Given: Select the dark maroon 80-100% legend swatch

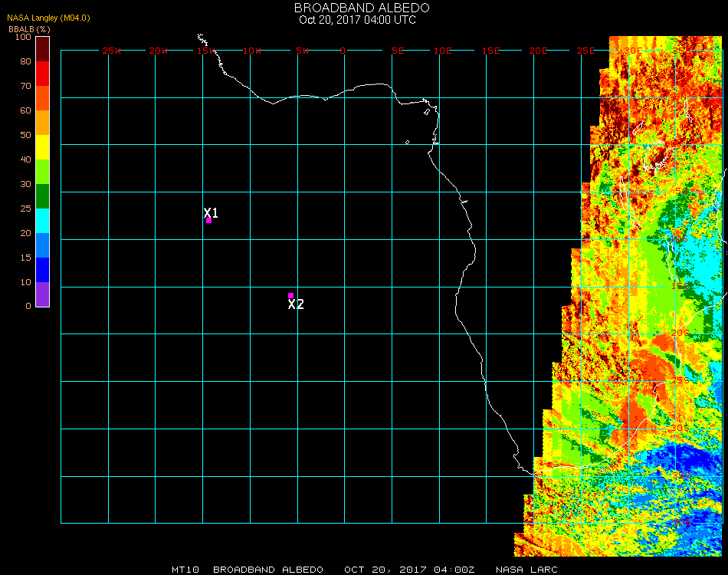Looking at the screenshot, I should (x=42, y=49).
